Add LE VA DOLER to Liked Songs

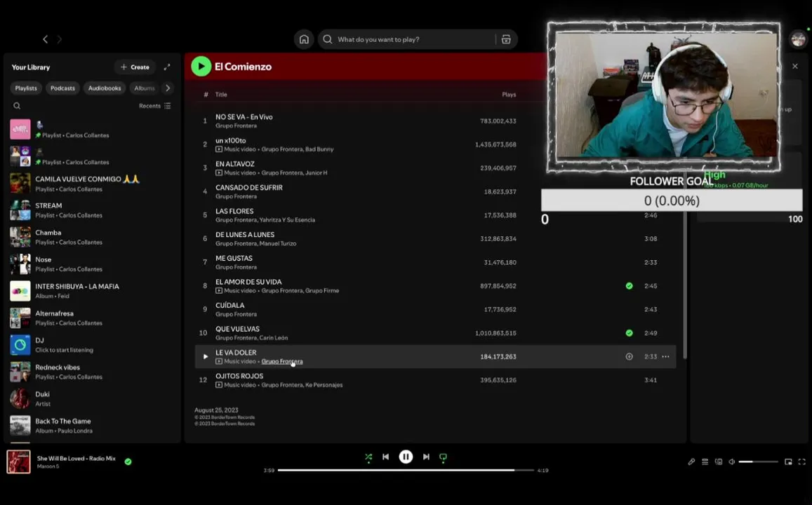629,356
